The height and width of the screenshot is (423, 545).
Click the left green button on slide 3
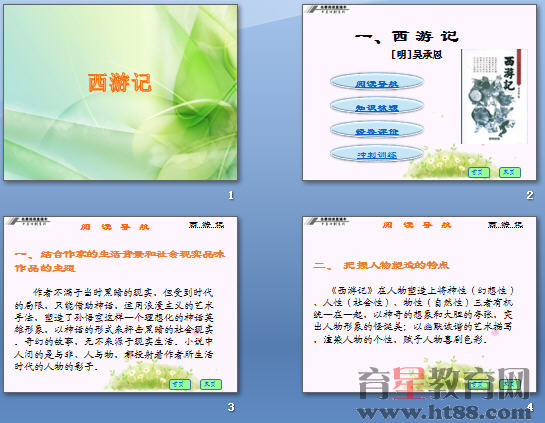[x=180, y=384]
